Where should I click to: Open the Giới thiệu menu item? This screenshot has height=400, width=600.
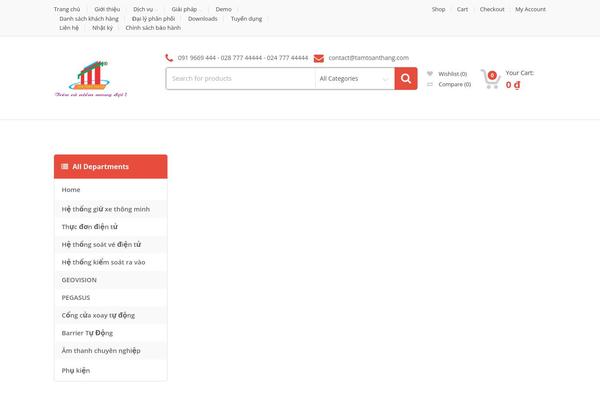coord(107,9)
